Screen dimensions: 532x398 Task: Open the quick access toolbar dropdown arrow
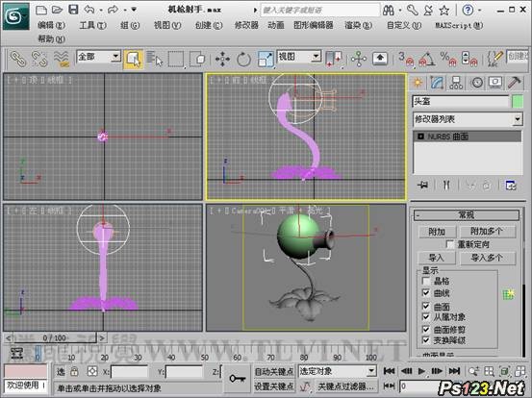point(134,10)
